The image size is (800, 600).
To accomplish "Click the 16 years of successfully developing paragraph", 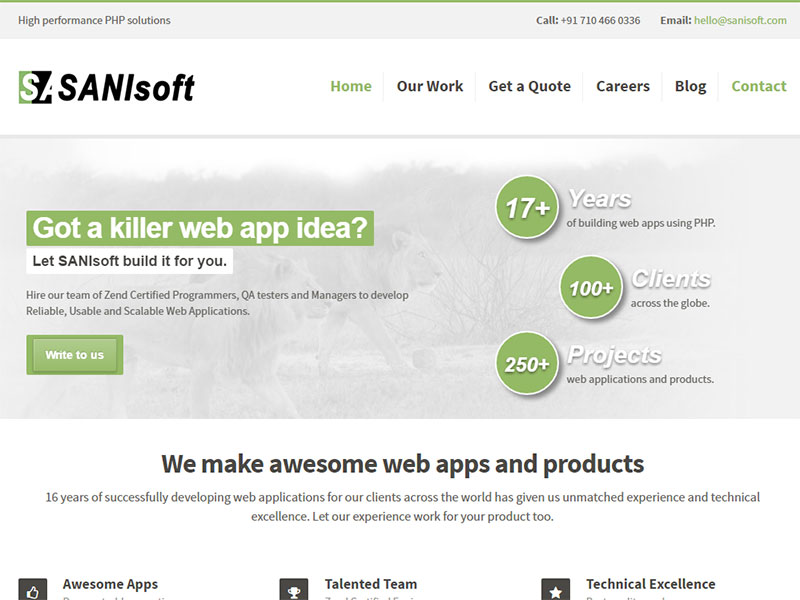I will (403, 507).
